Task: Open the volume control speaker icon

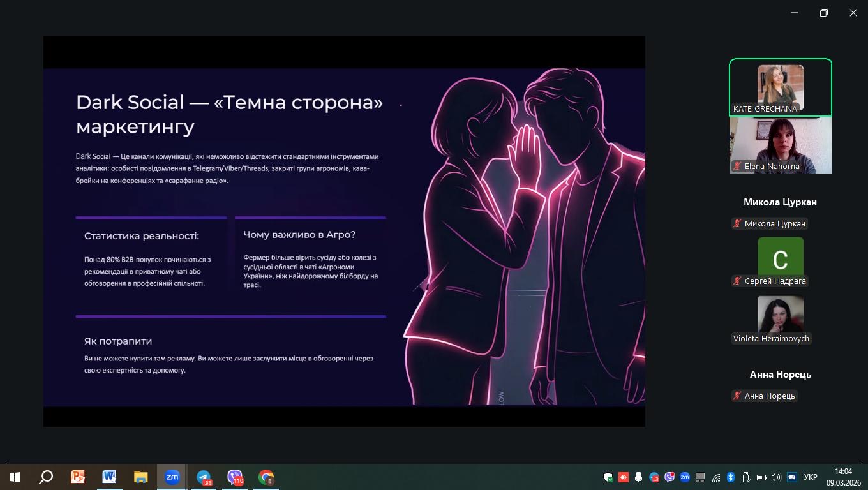Action: point(776,477)
